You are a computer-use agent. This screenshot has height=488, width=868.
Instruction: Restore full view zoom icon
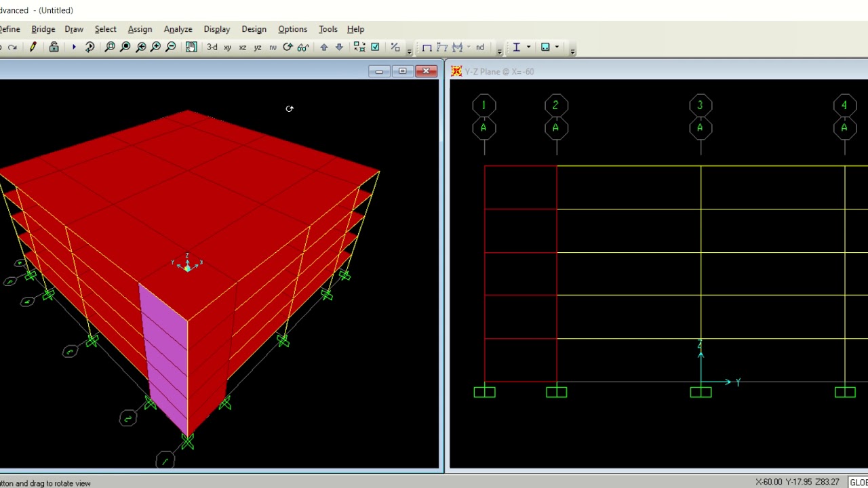125,47
